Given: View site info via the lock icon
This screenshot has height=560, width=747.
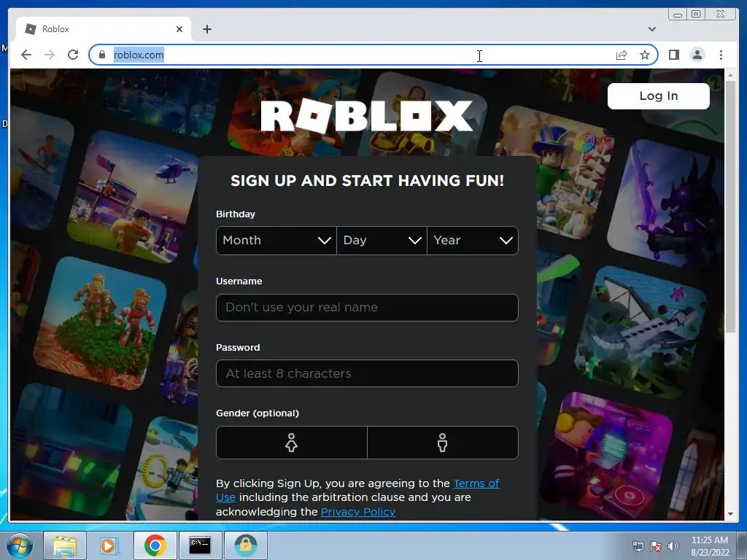Looking at the screenshot, I should pyautogui.click(x=102, y=55).
